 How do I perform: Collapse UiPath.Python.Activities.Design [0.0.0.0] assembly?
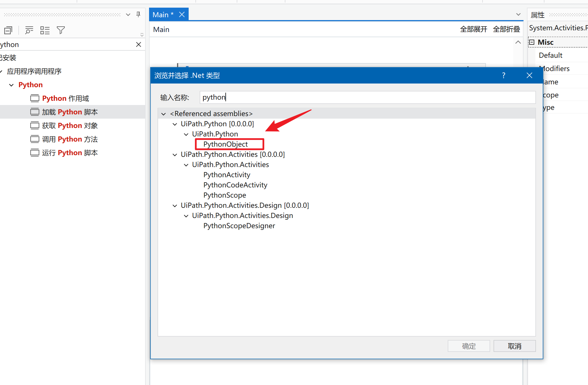coord(175,206)
